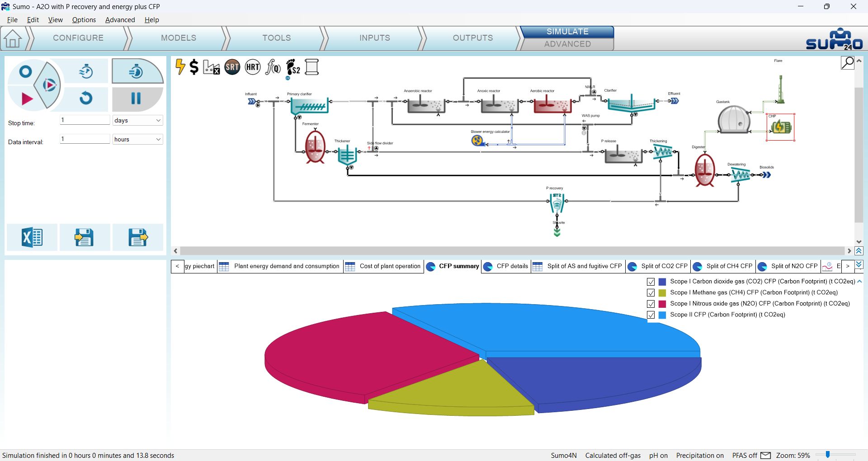Uncheck Scope II CFP series
Screen dimensions: 868x461
click(x=651, y=315)
